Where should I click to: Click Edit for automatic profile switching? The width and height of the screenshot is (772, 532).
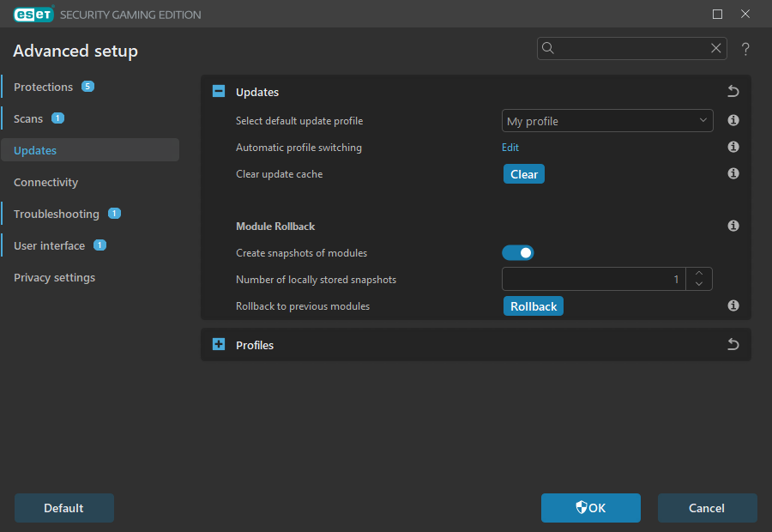click(x=510, y=148)
